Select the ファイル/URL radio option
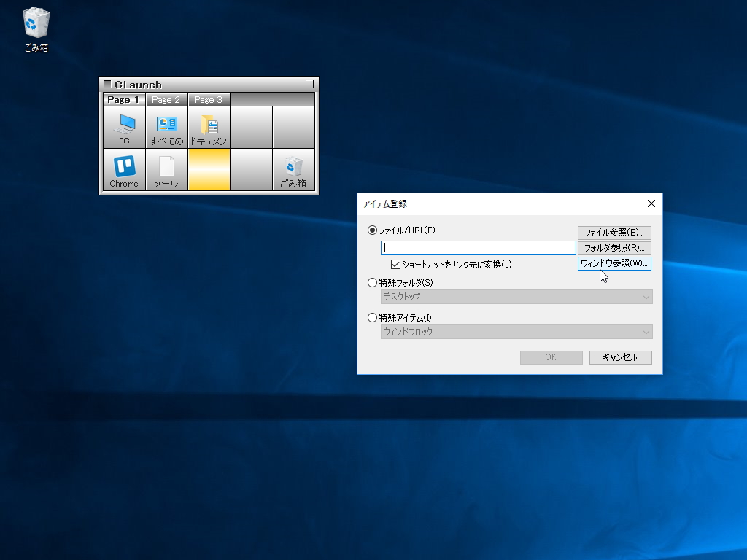Image resolution: width=747 pixels, height=560 pixels. tap(372, 228)
